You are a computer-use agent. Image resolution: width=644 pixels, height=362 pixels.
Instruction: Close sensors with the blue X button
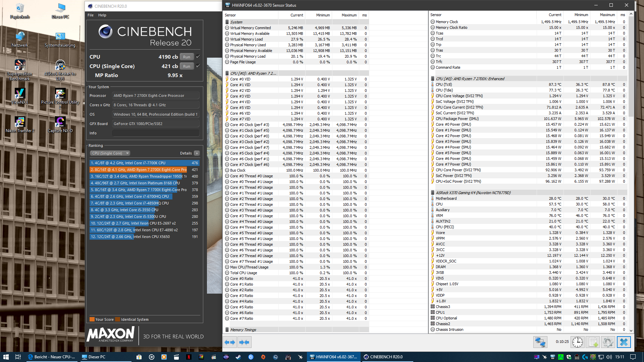[x=624, y=342]
